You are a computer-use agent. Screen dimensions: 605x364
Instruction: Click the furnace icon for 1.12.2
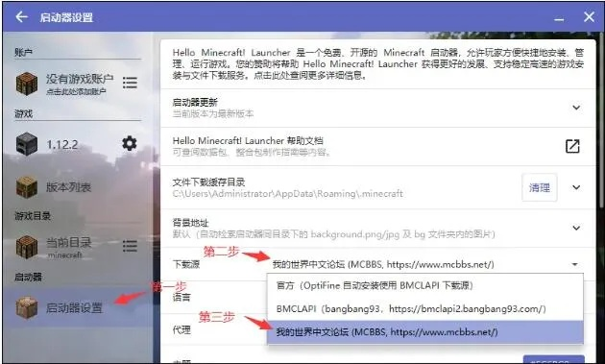(27, 144)
